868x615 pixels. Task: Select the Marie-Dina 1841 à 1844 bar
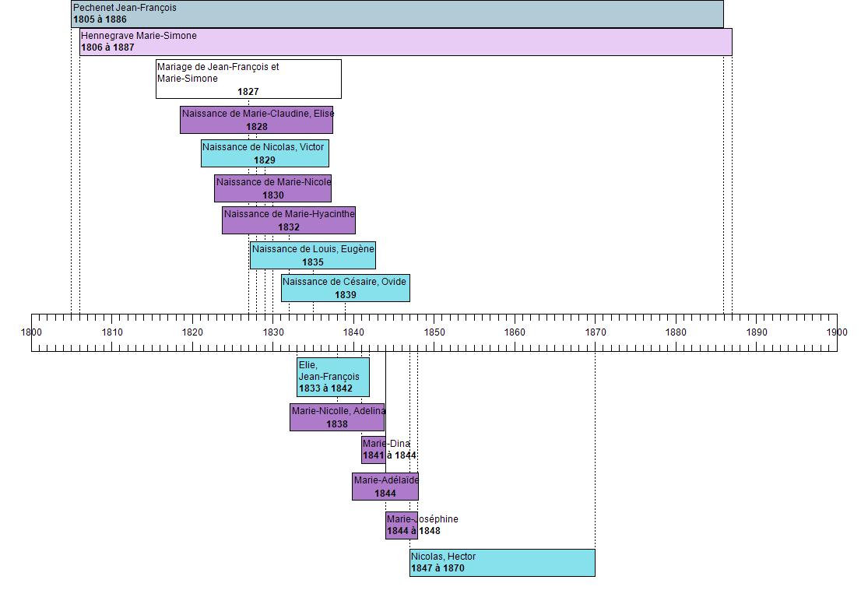click(374, 450)
